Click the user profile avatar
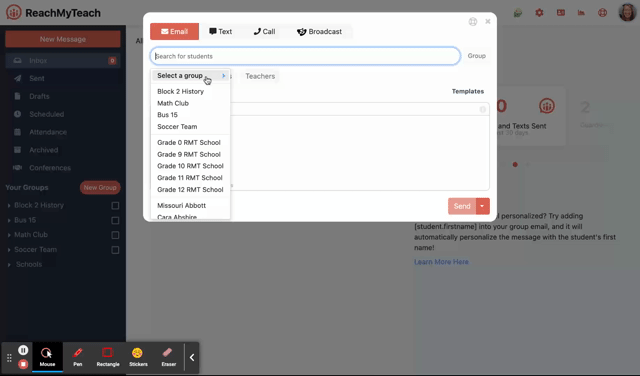640x376 pixels. pos(627,12)
